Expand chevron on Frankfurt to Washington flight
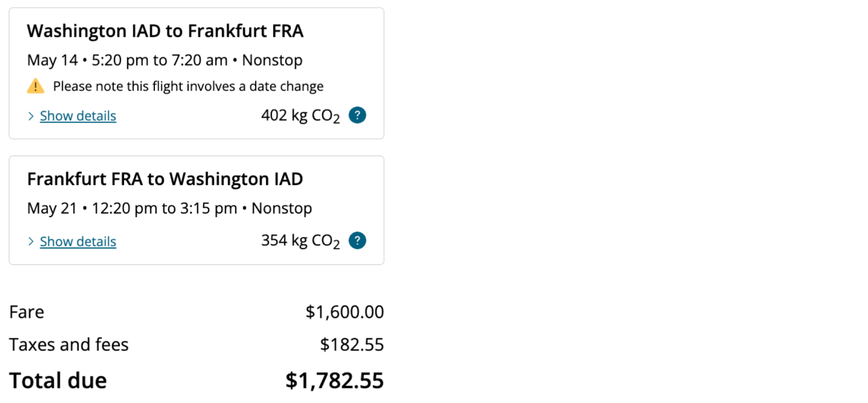 31,242
